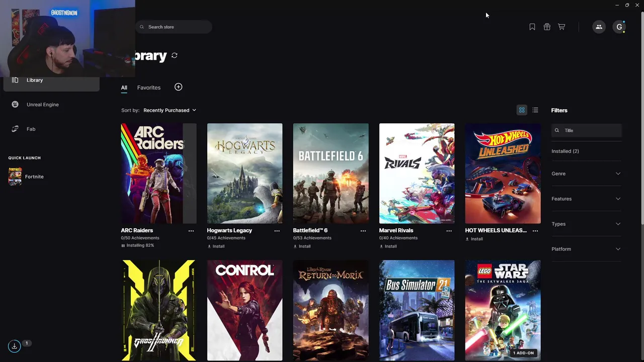The width and height of the screenshot is (644, 362).
Task: Open the LEGO Star Wars cover thumbnail
Action: point(503,310)
